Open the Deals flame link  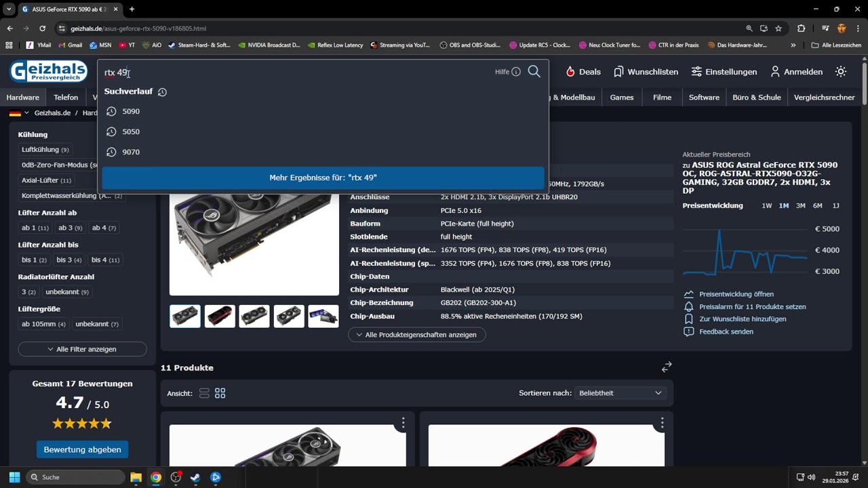(584, 72)
